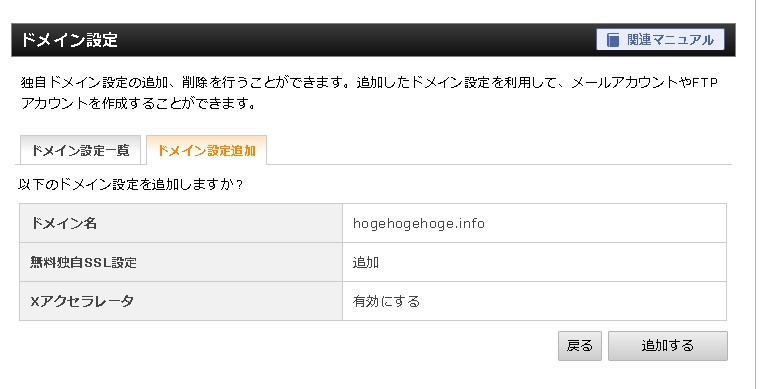The width and height of the screenshot is (764, 389).
Task: Click the description line starting 独自ドメイン設定の追加
Action: [369, 82]
